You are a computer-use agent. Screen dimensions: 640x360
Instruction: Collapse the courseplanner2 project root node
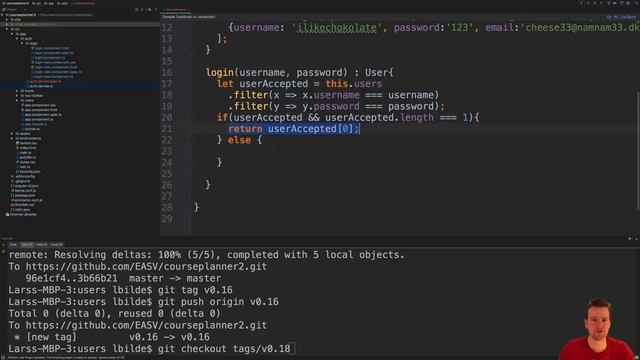point(2,15)
